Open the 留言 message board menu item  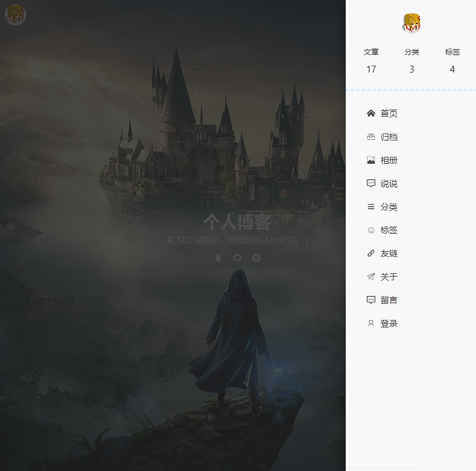[x=388, y=300]
